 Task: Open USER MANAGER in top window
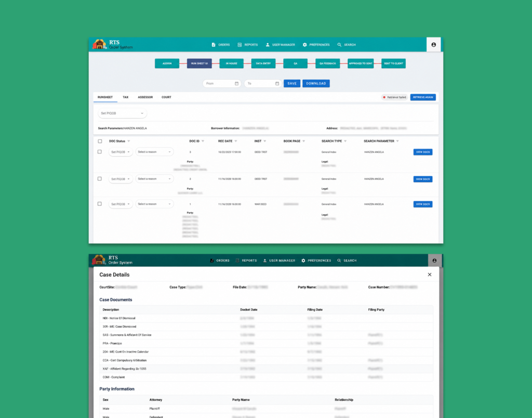280,45
